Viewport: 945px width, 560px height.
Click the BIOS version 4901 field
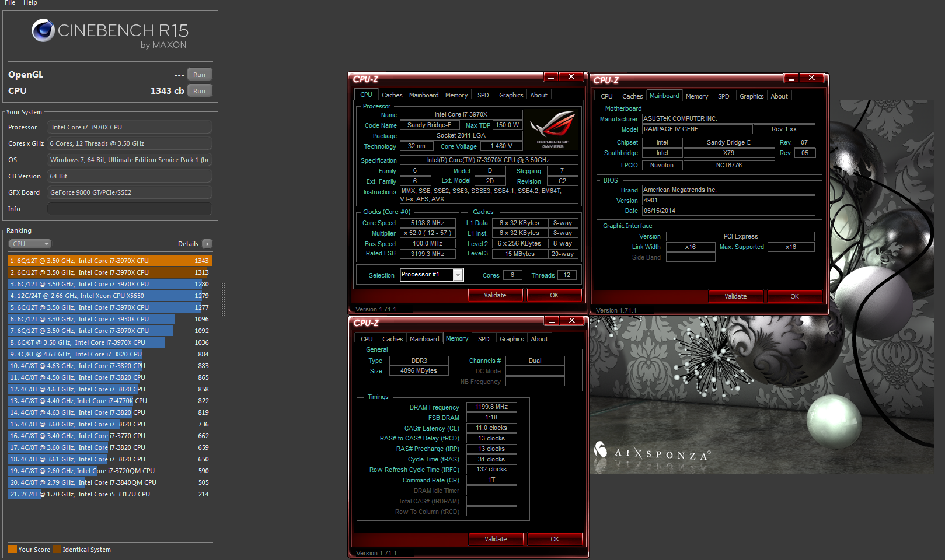coord(728,201)
